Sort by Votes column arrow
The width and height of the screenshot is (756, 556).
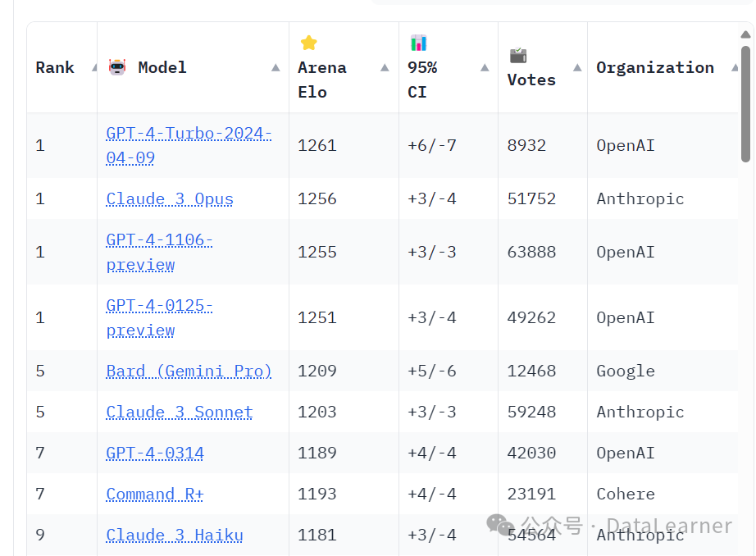point(577,68)
